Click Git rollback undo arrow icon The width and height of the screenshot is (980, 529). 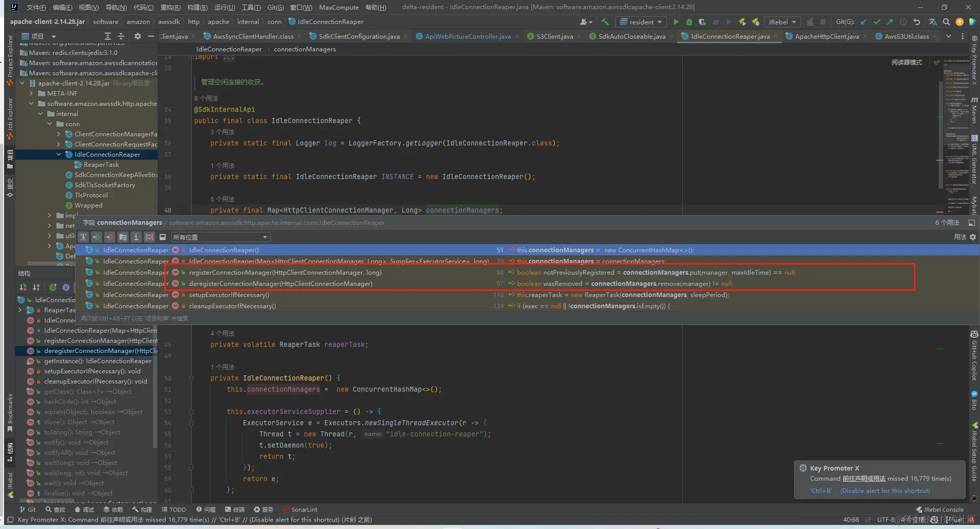(917, 22)
